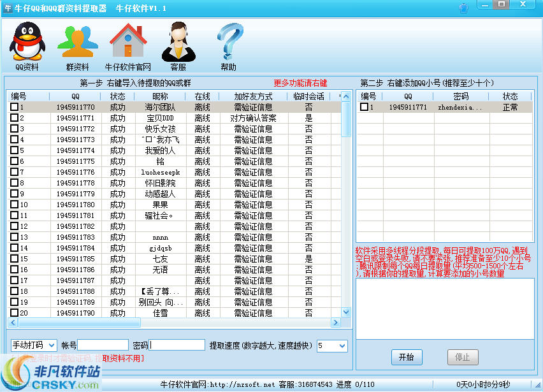This screenshot has height=392, width=543.
Task: Click the 停止 stop button
Action: tap(463, 357)
